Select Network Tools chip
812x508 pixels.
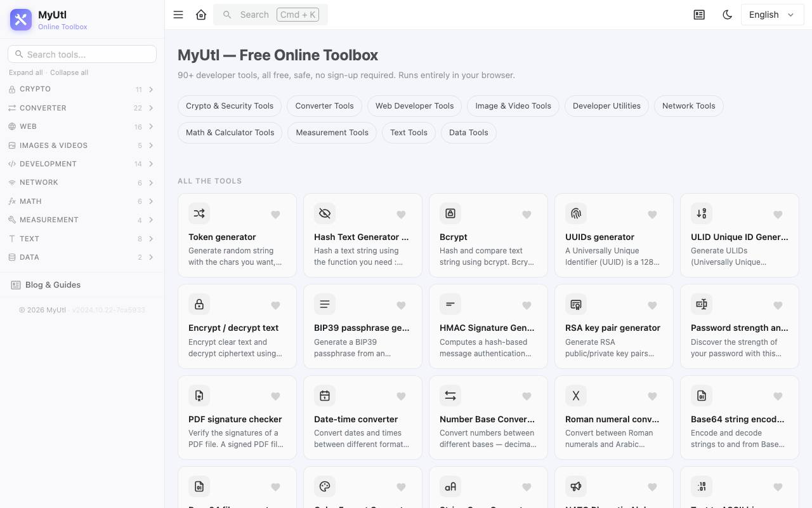(x=688, y=106)
